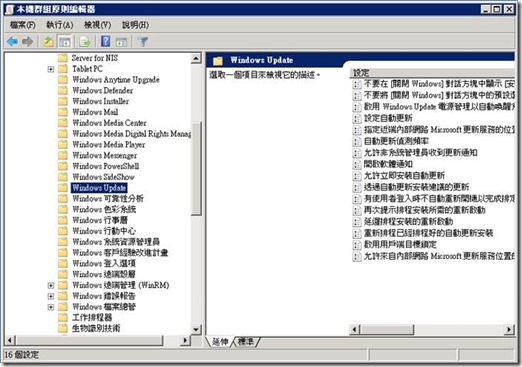Select Windows Anytime Upgrade in the tree
Screen dimensions: 522x367
116,80
